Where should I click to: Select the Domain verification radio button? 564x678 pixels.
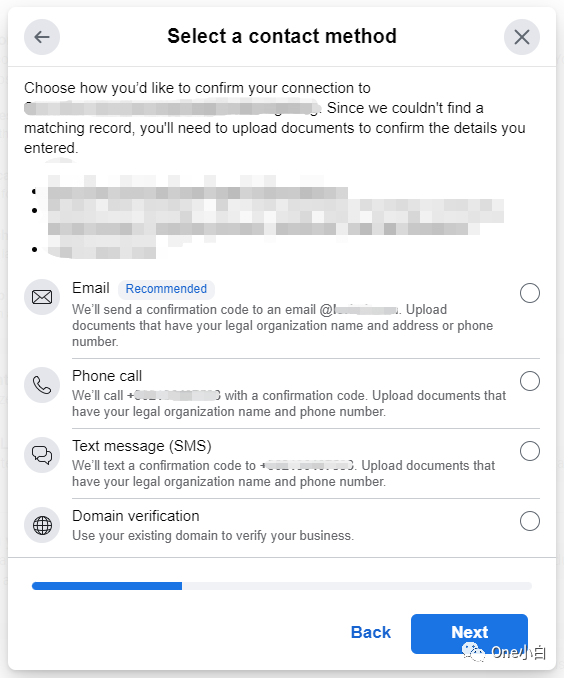pos(529,521)
